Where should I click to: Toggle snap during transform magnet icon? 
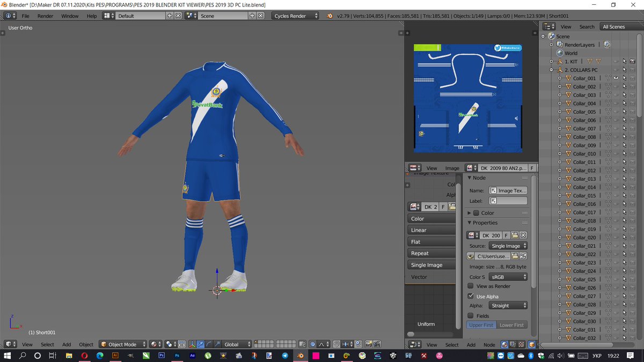click(x=336, y=344)
